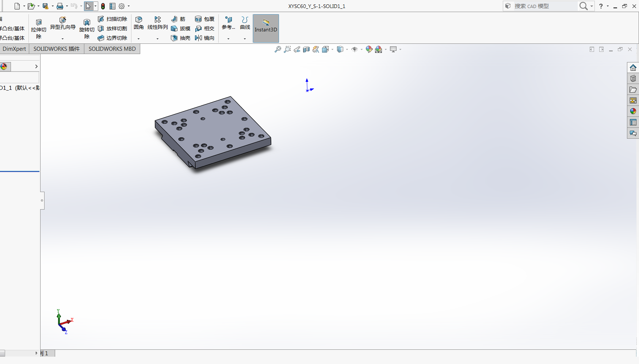639x364 pixels.
Task: Select the 抽壳 (Shell) tool
Action: (x=181, y=38)
